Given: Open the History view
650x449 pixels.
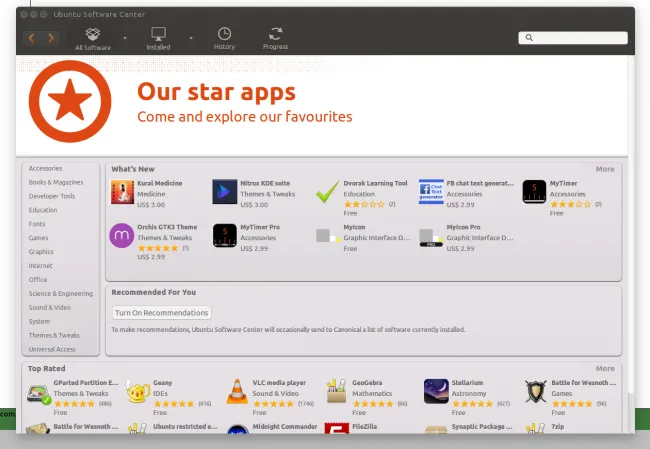Looking at the screenshot, I should [224, 39].
